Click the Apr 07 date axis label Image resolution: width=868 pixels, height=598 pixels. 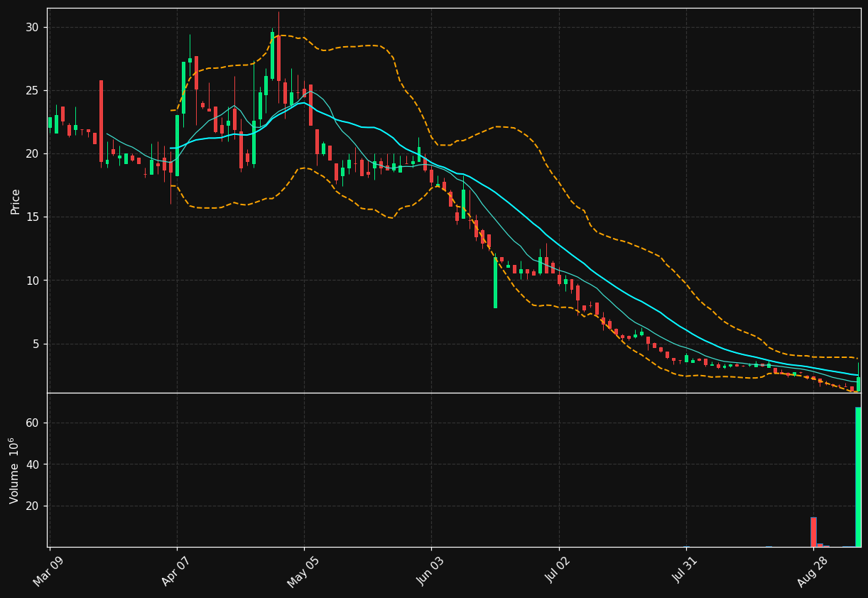click(175, 570)
